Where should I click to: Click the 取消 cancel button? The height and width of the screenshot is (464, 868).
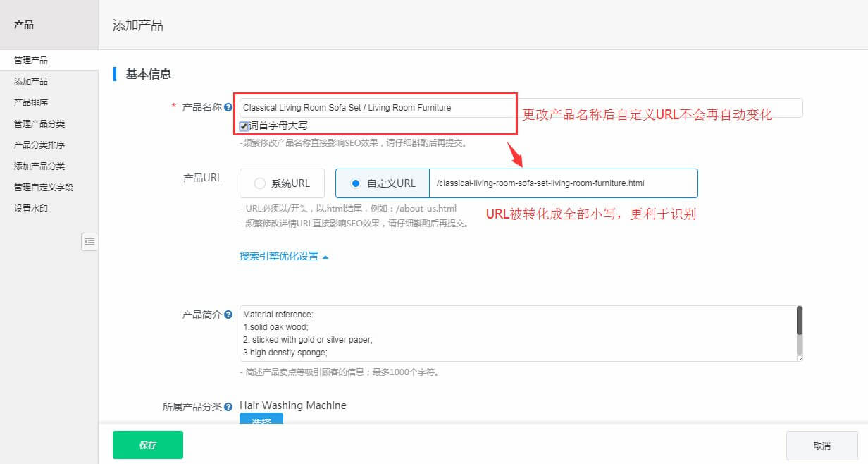(x=821, y=445)
